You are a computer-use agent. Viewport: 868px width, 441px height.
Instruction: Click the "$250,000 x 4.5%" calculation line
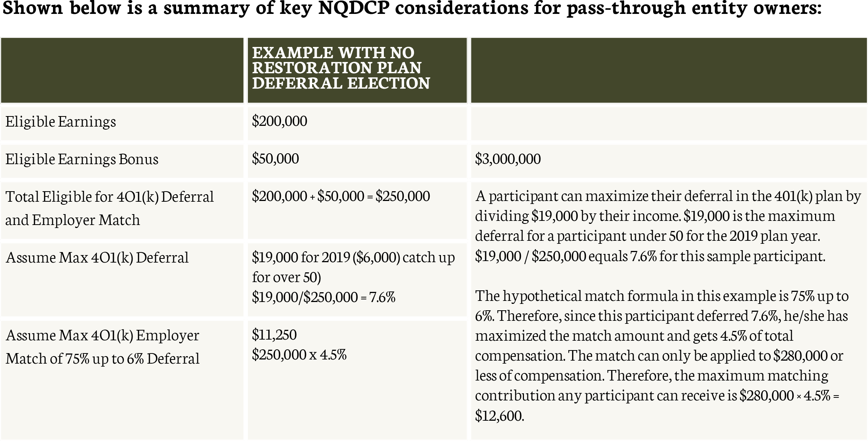coord(299,355)
